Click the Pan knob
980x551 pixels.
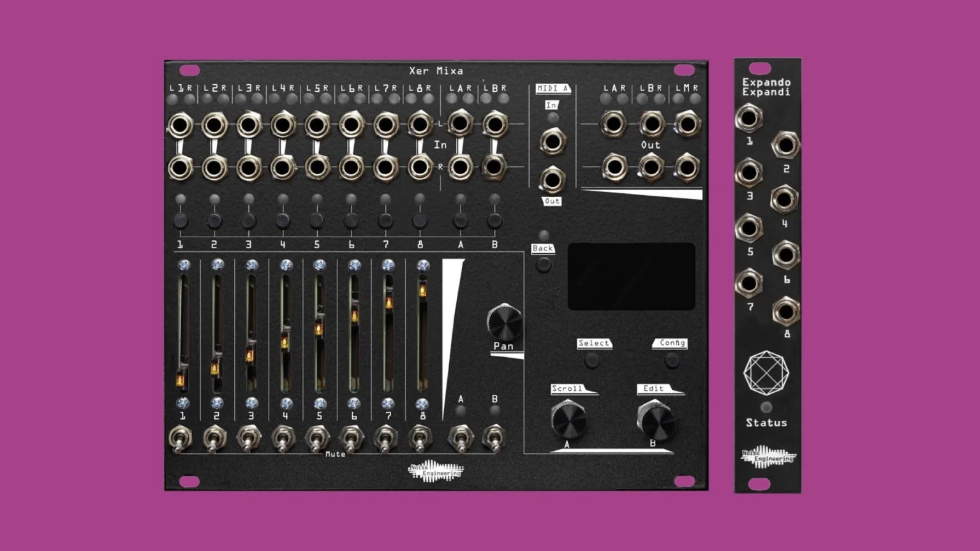click(x=505, y=322)
